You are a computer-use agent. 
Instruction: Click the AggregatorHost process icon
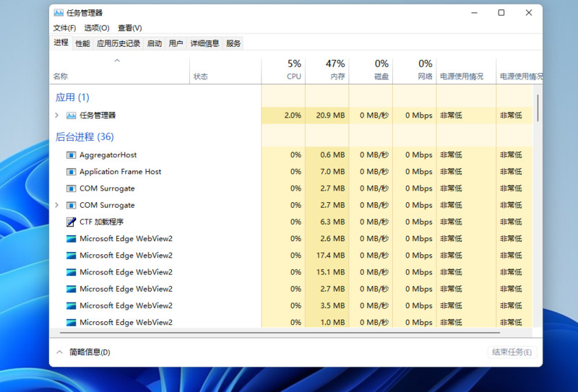[71, 155]
